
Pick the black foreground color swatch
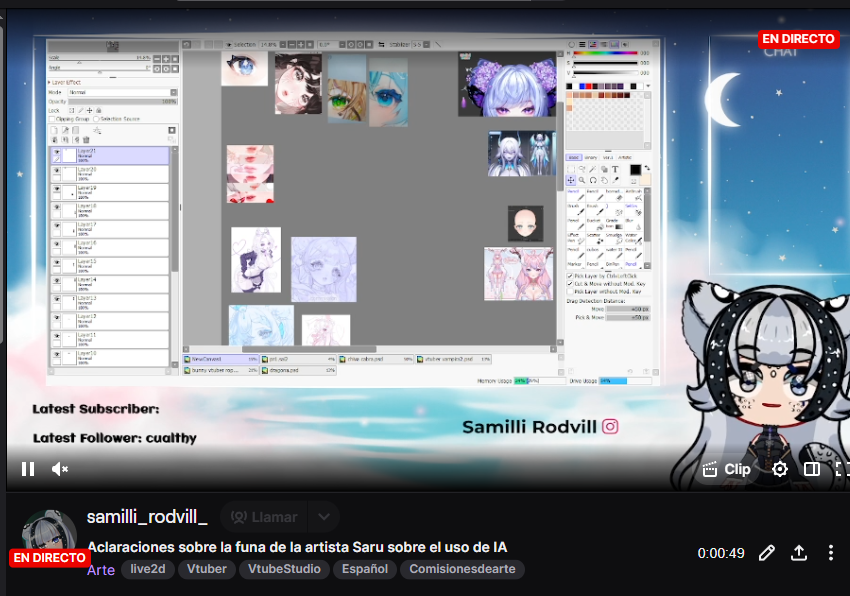636,170
